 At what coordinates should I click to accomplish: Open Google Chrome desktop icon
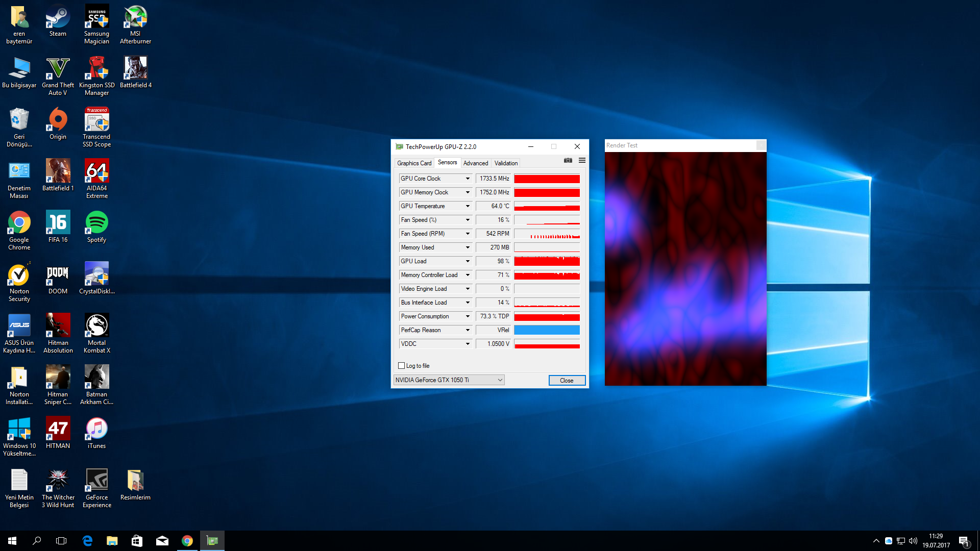(19, 231)
